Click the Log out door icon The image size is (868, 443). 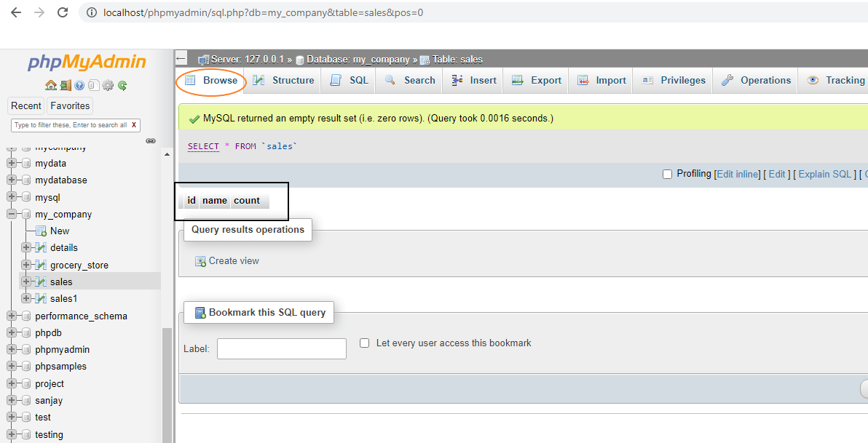click(66, 85)
